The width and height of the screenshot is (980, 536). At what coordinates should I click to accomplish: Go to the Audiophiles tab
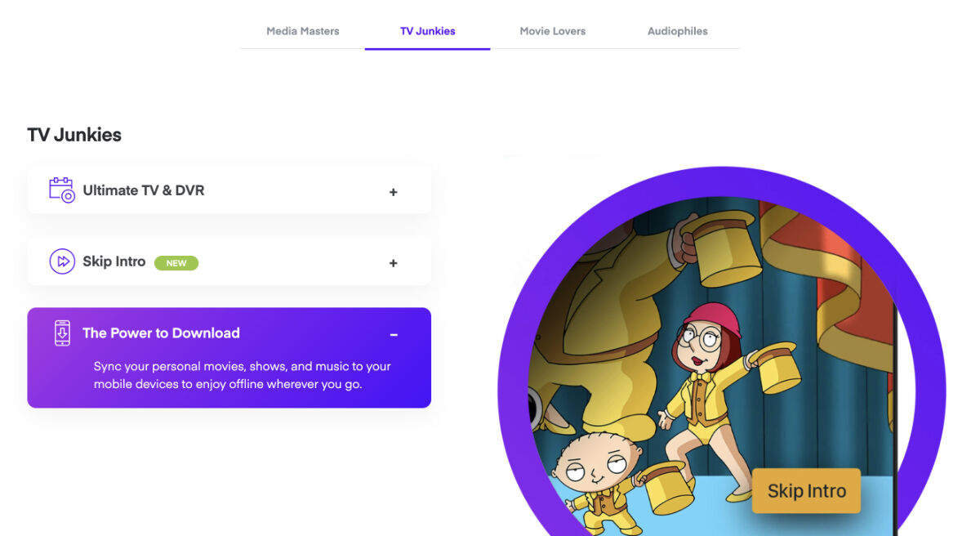678,31
